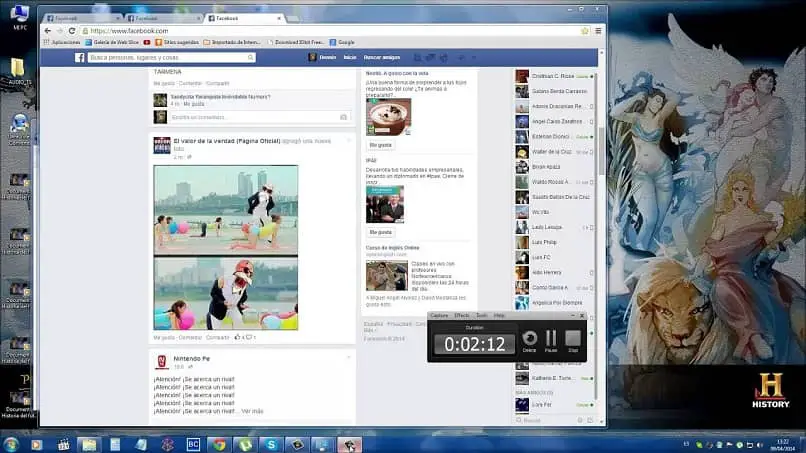Open the Facebook account dropdown arrow
The image size is (806, 453).
click(x=473, y=58)
